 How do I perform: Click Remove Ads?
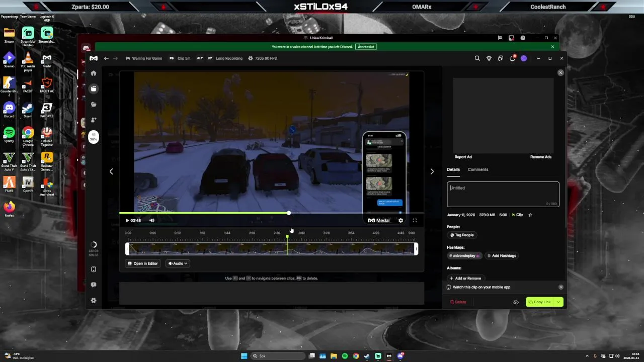tap(541, 157)
